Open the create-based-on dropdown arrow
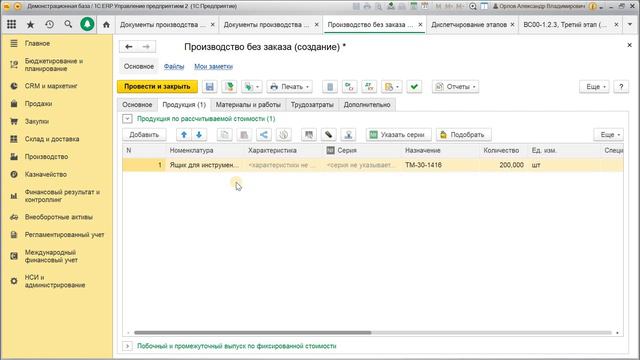The image size is (640, 360). [x=257, y=87]
